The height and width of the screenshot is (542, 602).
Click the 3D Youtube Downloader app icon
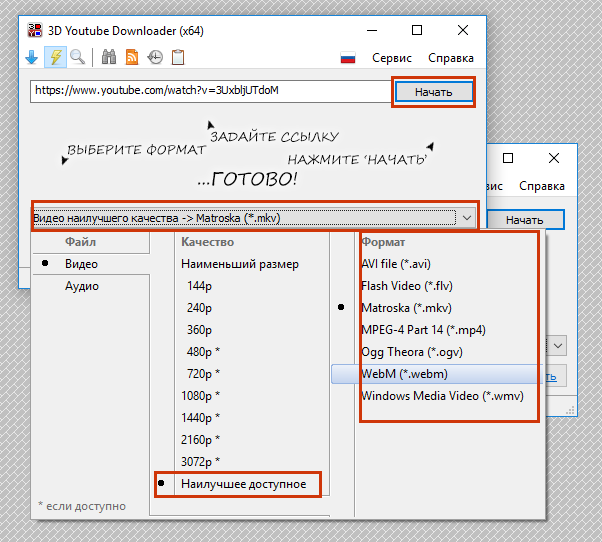pos(35,30)
